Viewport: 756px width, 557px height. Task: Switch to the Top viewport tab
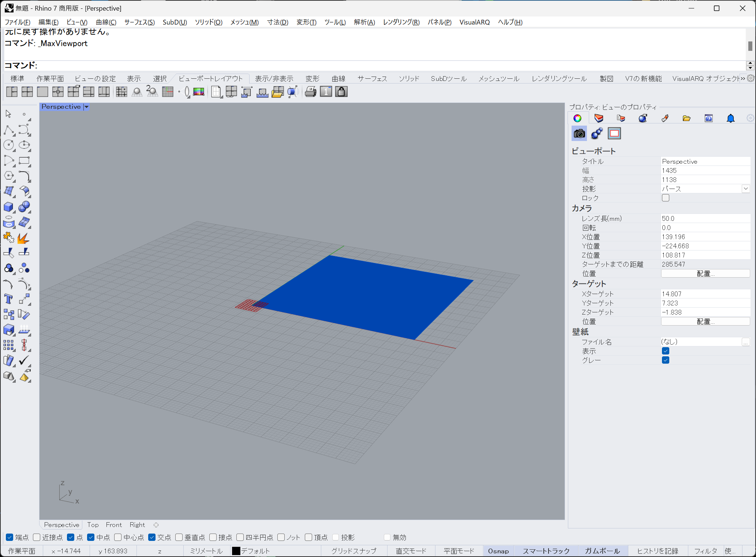tap(93, 525)
